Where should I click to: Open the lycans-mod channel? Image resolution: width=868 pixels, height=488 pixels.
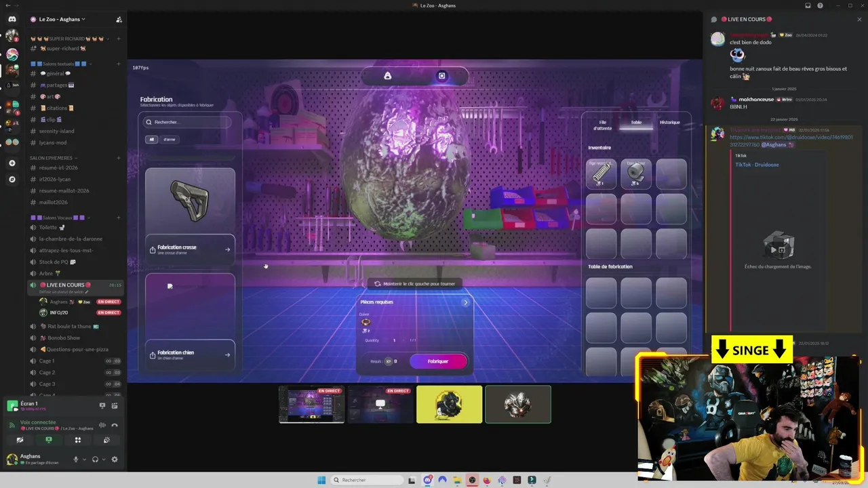[75, 142]
